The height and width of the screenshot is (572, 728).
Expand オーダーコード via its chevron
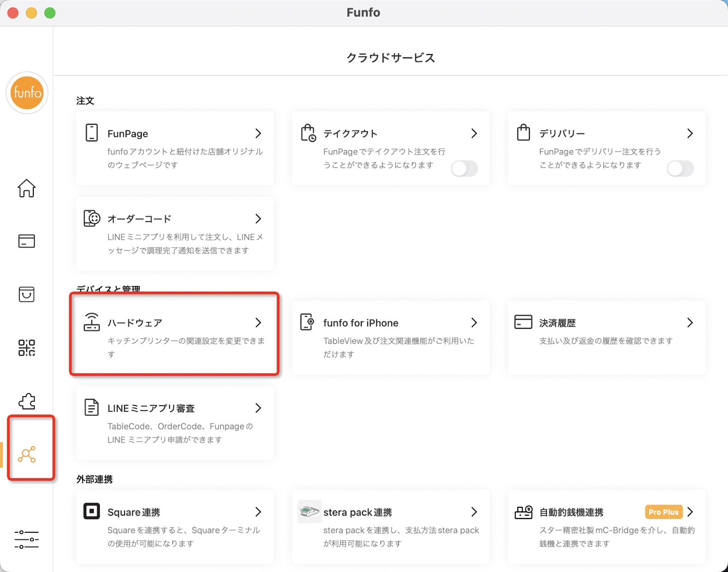[258, 219]
